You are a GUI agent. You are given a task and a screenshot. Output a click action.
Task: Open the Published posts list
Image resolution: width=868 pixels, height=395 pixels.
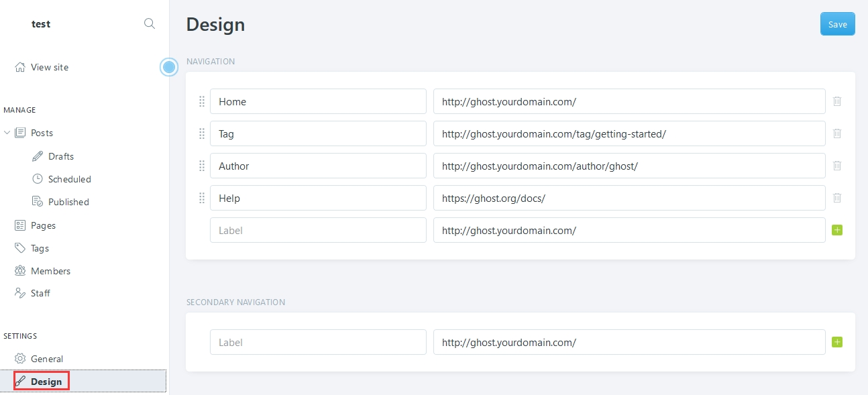68,202
